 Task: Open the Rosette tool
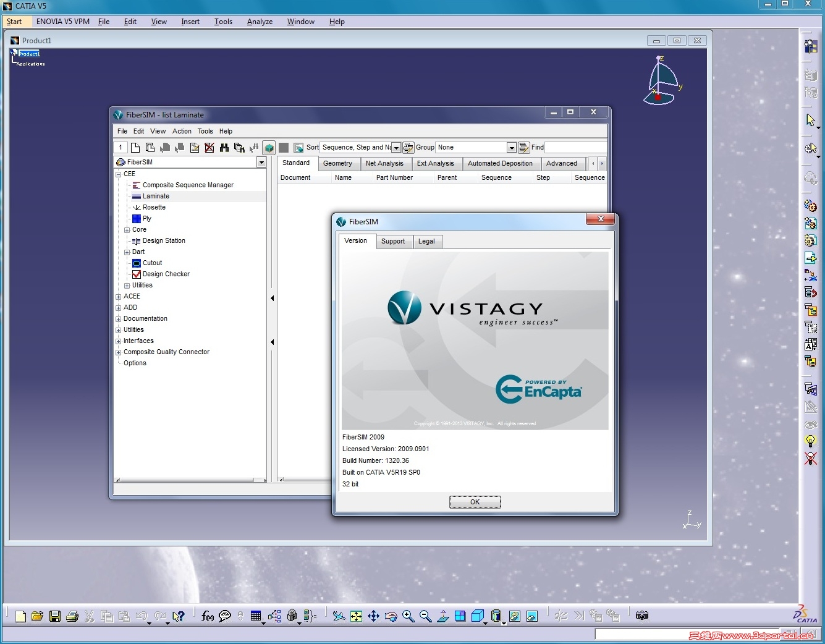[x=154, y=207]
